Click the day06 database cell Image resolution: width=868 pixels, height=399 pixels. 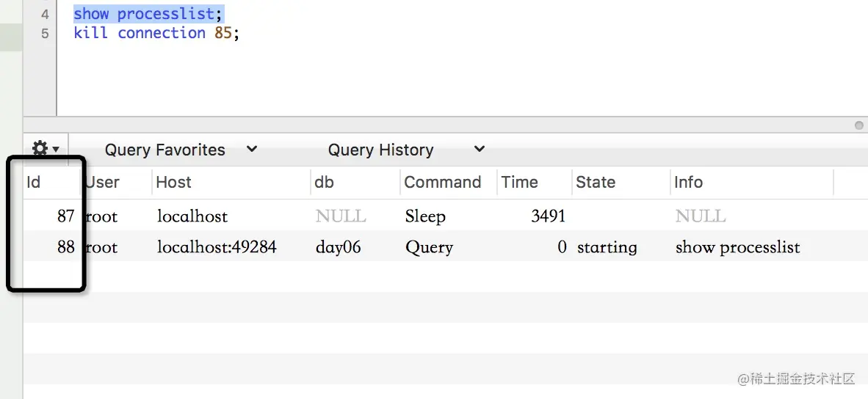click(339, 246)
